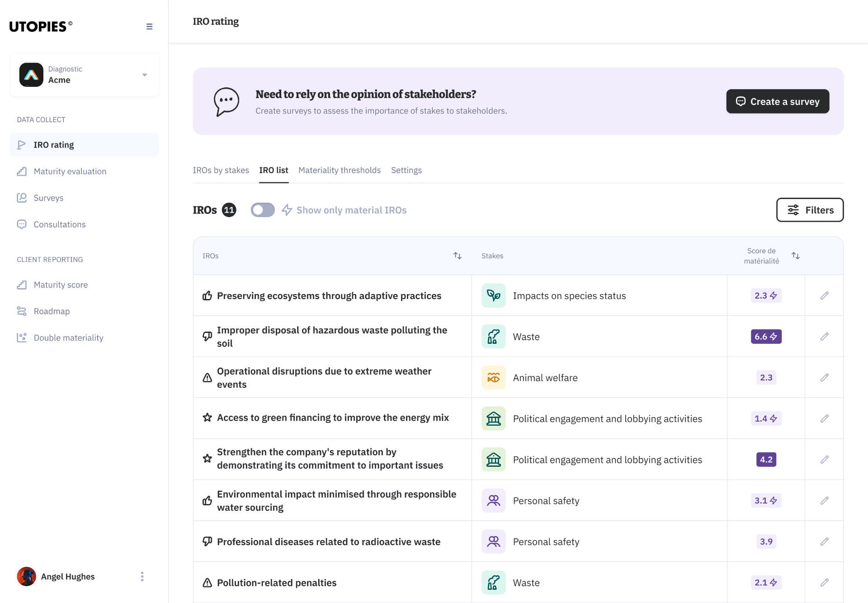Toggle Show only material IROs switch
Viewport: 868px width, 603px height.
click(263, 210)
